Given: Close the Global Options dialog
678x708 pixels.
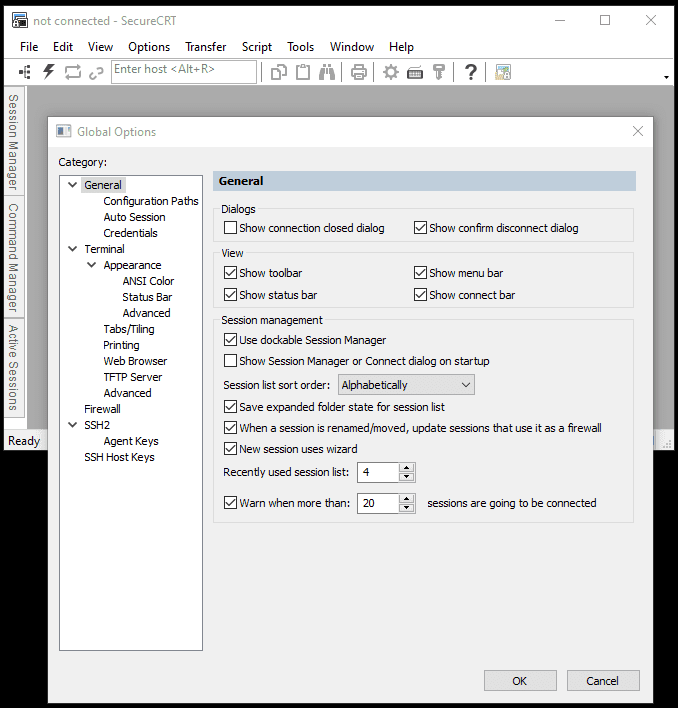Looking at the screenshot, I should 637,131.
